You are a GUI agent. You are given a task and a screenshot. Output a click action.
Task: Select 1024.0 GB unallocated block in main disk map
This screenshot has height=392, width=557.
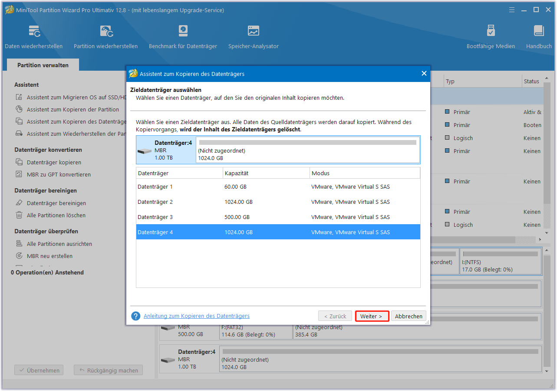pyautogui.click(x=380, y=359)
